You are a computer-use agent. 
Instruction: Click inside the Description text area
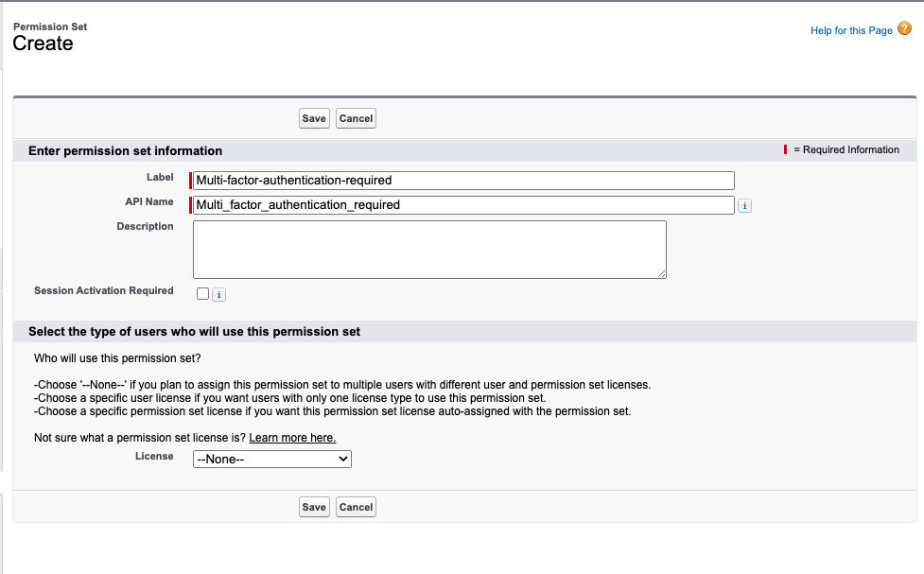click(x=429, y=250)
